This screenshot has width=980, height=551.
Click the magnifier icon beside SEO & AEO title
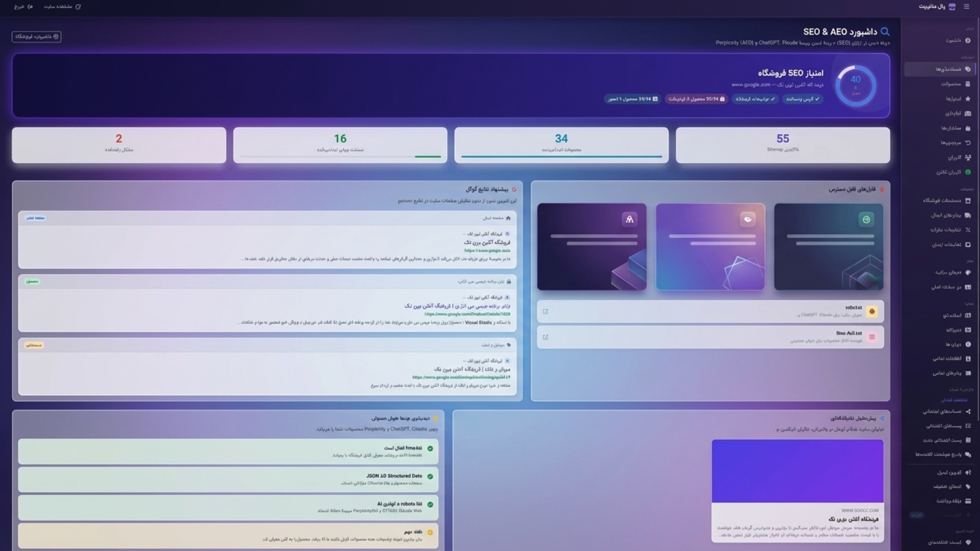click(885, 32)
